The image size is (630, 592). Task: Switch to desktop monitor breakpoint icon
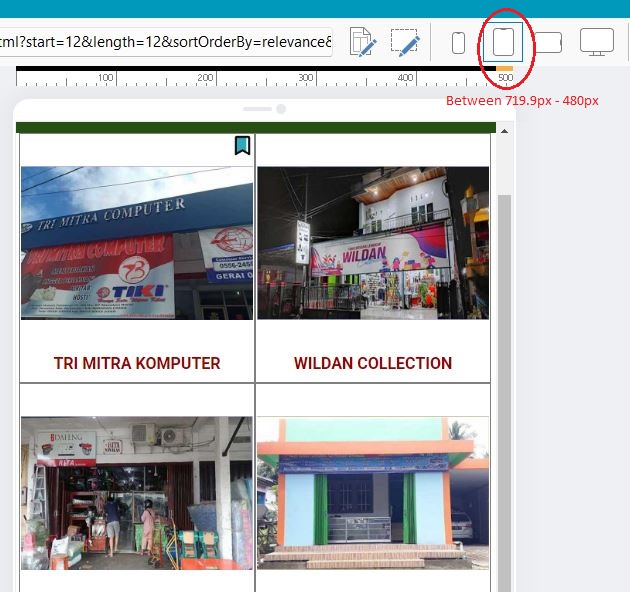pyautogui.click(x=597, y=42)
